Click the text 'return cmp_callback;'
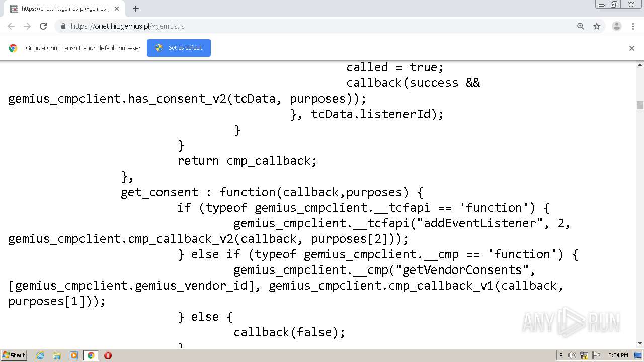Image resolution: width=644 pixels, height=362 pixels. coord(247,161)
